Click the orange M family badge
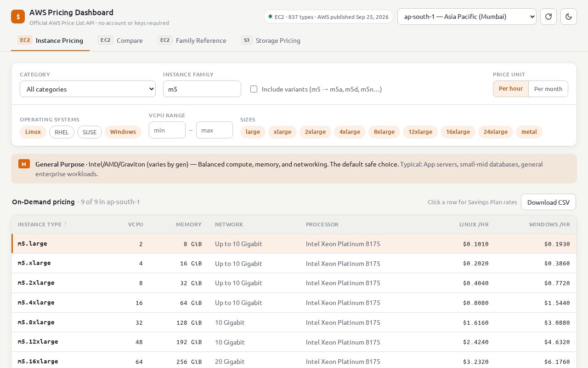588x368 pixels. 24,164
